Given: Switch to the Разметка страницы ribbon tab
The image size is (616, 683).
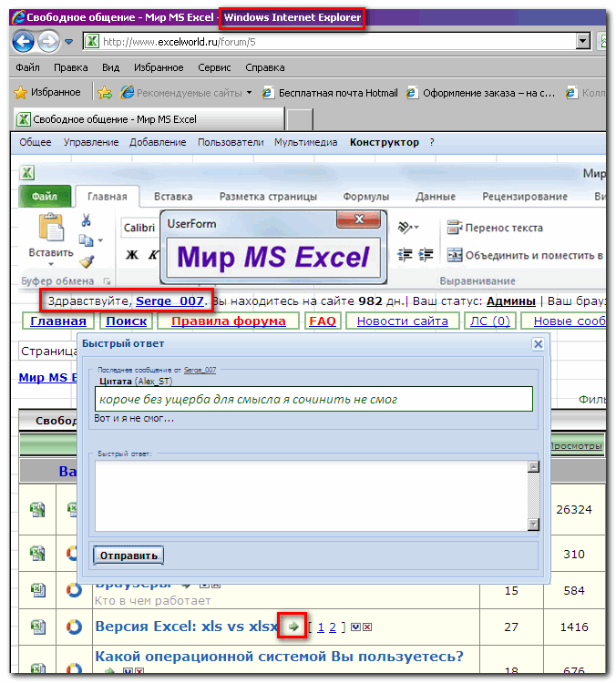Looking at the screenshot, I should (268, 197).
